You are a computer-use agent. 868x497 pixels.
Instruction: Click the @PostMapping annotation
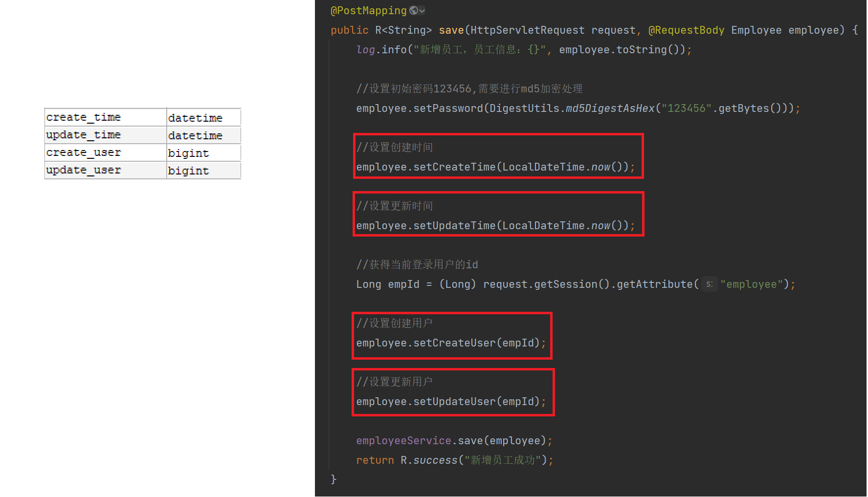pyautogui.click(x=368, y=11)
